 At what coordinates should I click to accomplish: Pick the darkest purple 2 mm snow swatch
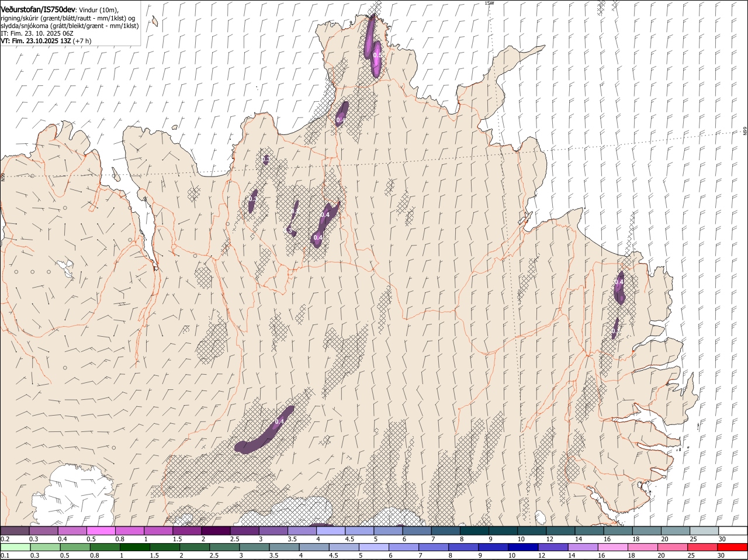216,531
